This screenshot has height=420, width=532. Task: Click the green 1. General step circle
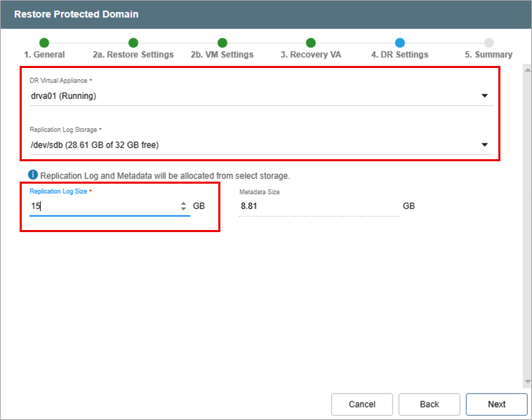coord(44,43)
